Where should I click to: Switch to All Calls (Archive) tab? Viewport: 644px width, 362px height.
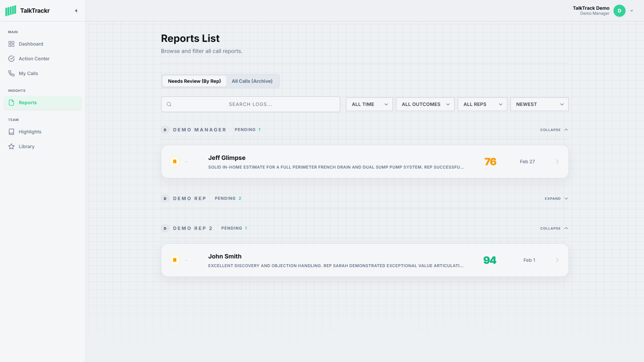[x=252, y=81]
